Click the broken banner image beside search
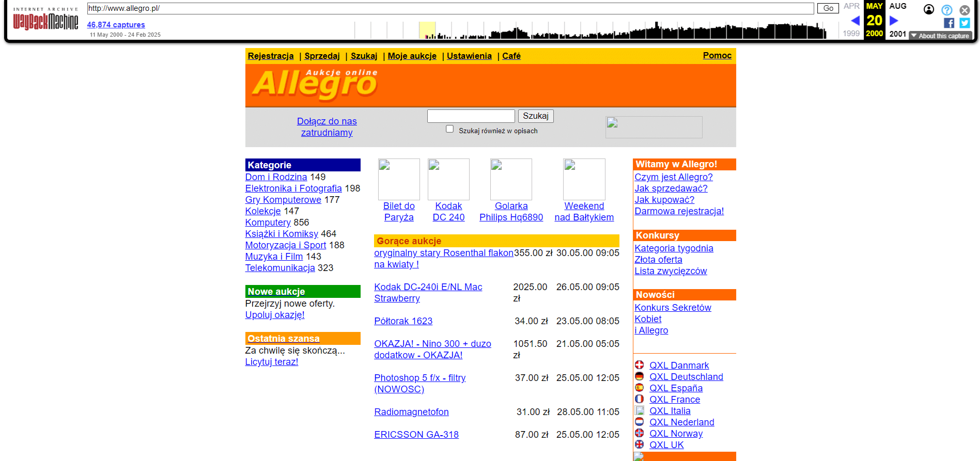Viewport: 980px width, 461px height. [654, 127]
